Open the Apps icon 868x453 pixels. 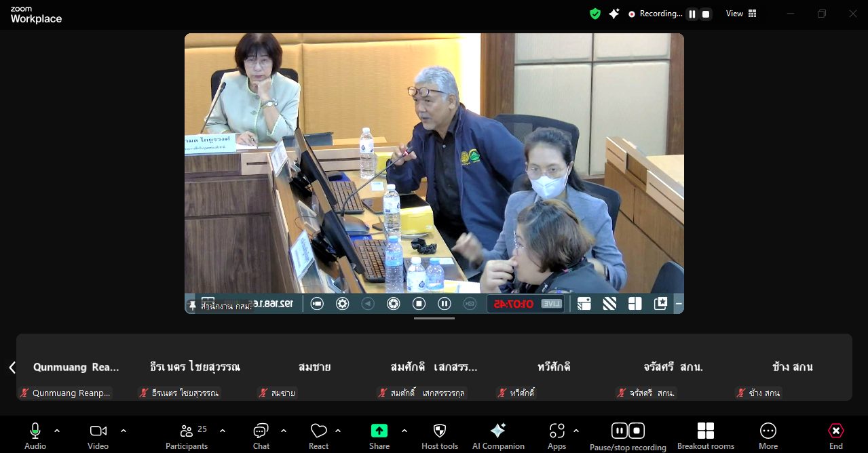556,431
